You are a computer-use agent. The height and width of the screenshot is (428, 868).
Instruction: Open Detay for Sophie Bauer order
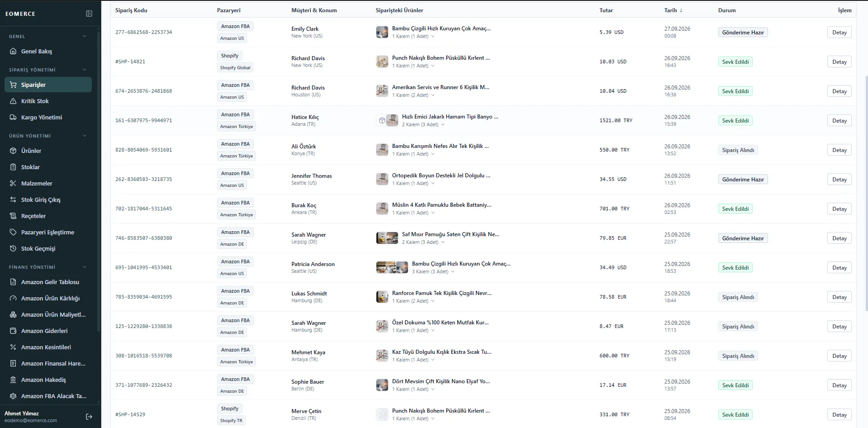[x=839, y=385]
